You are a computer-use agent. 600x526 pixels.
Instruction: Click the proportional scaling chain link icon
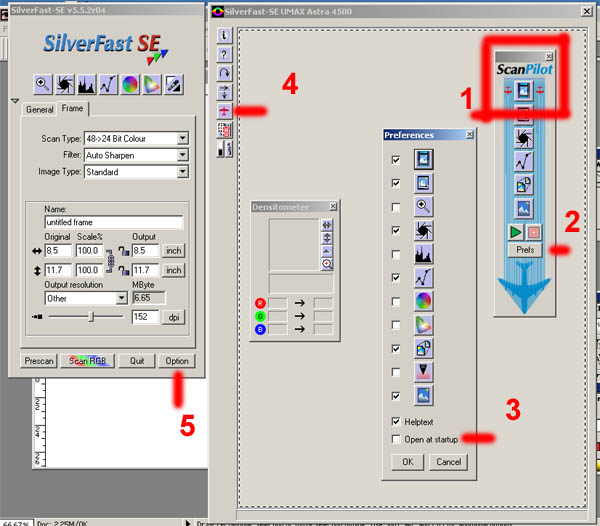tap(110, 261)
